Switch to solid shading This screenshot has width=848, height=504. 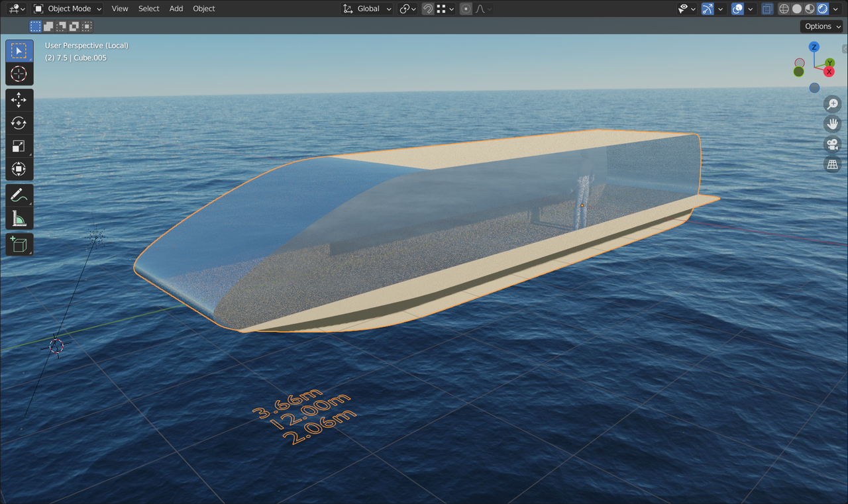[x=797, y=9]
